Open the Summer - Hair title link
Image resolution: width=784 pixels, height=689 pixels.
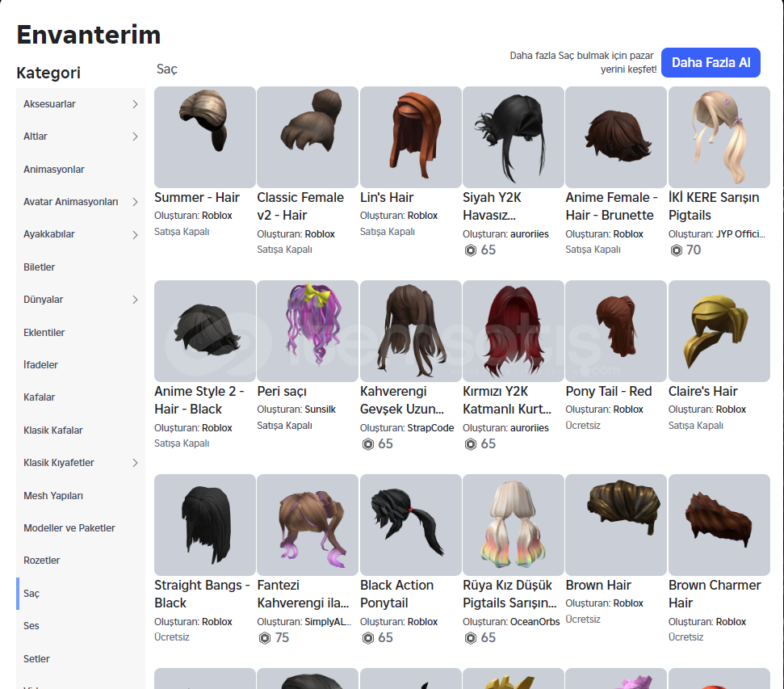click(197, 198)
